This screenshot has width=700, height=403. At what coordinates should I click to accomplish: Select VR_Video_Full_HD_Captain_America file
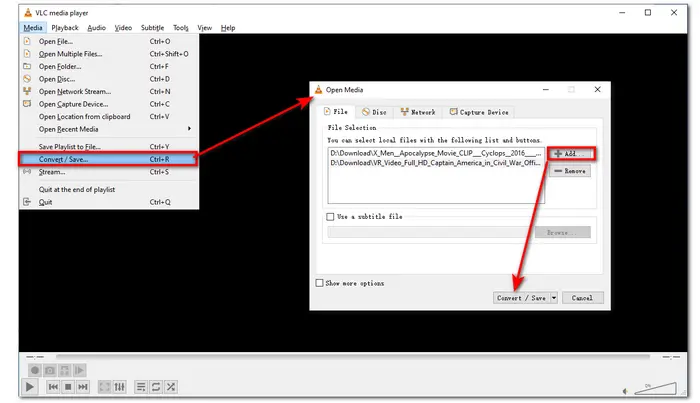tap(436, 163)
